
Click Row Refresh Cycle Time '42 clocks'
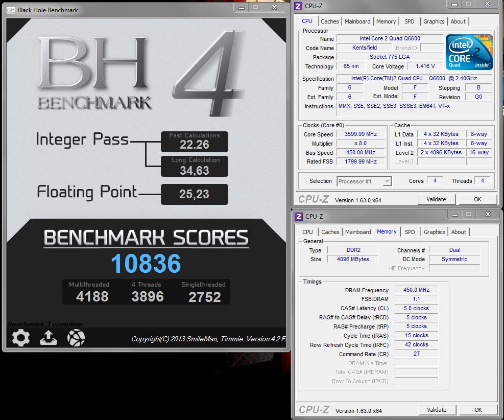click(416, 344)
